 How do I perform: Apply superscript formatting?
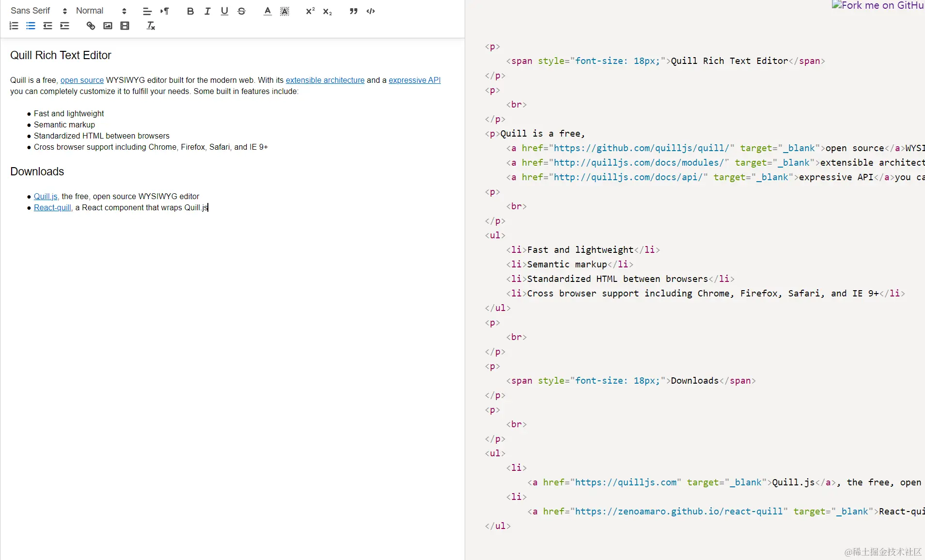pos(310,11)
